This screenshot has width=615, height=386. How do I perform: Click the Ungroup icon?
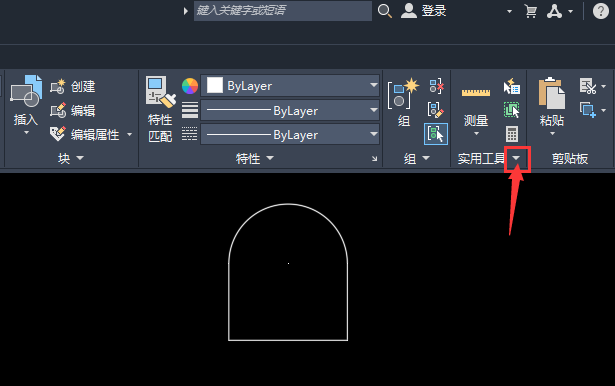coord(436,86)
